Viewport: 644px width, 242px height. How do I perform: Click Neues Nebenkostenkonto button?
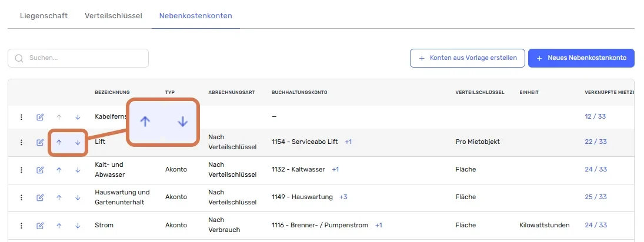(x=581, y=58)
